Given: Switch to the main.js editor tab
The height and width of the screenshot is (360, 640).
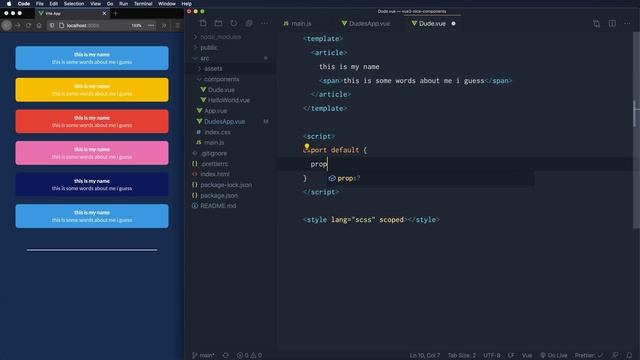Looking at the screenshot, I should pyautogui.click(x=302, y=24).
